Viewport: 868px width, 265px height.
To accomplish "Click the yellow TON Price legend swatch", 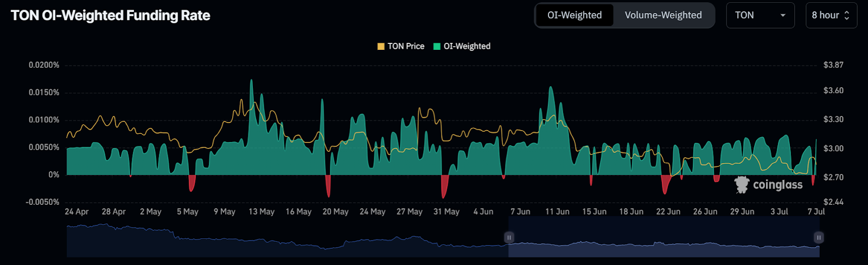I will pyautogui.click(x=381, y=46).
